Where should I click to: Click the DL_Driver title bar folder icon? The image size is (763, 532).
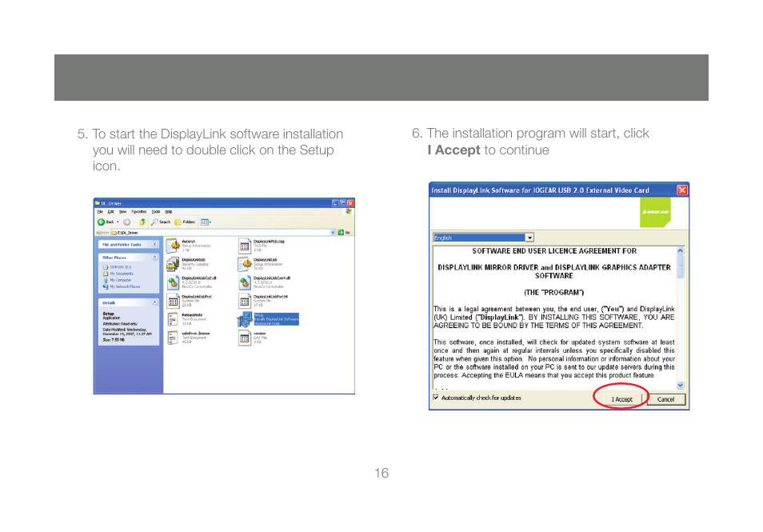pos(98,203)
